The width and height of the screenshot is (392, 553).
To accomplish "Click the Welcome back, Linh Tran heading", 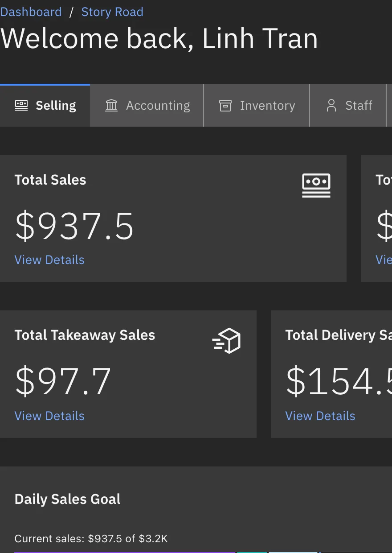I will [159, 39].
